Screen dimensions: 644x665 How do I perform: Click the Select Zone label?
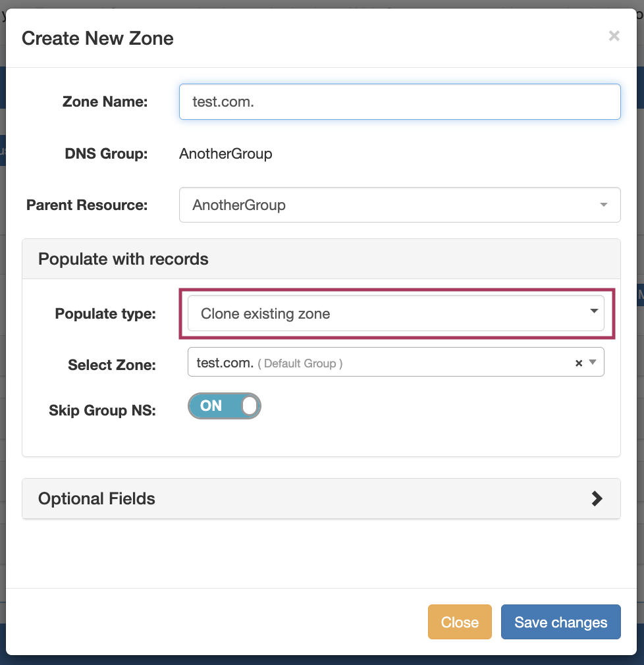click(x=111, y=365)
